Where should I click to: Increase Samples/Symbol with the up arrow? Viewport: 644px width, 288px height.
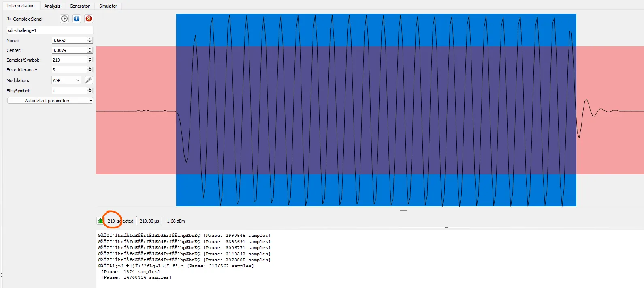[x=90, y=58]
